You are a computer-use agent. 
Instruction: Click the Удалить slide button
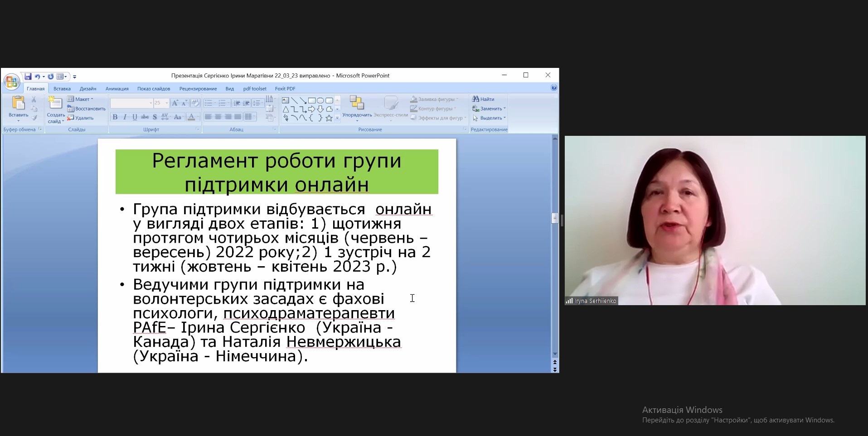(81, 118)
